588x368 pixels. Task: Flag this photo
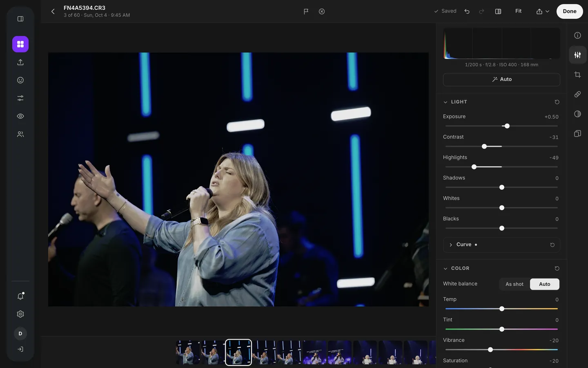pos(306,11)
